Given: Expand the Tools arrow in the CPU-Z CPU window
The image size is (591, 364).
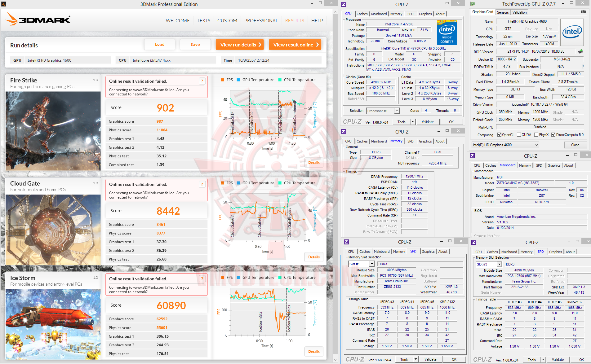Looking at the screenshot, I should 413,122.
